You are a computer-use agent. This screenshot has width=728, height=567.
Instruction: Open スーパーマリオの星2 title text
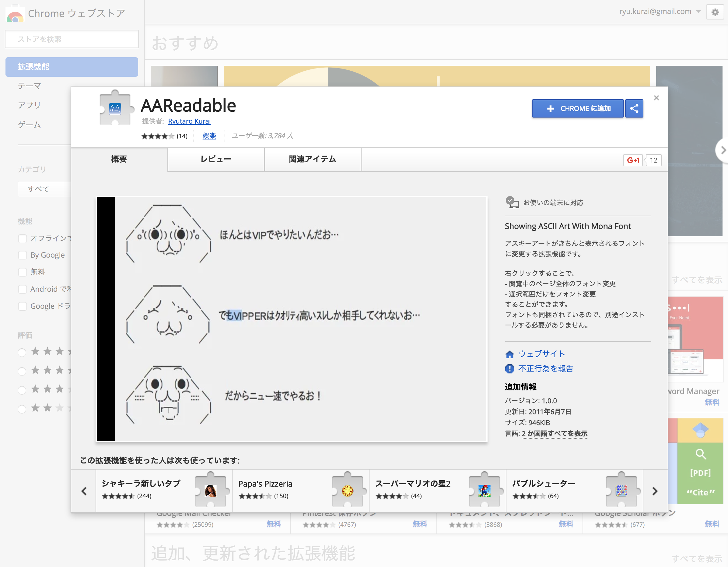413,484
